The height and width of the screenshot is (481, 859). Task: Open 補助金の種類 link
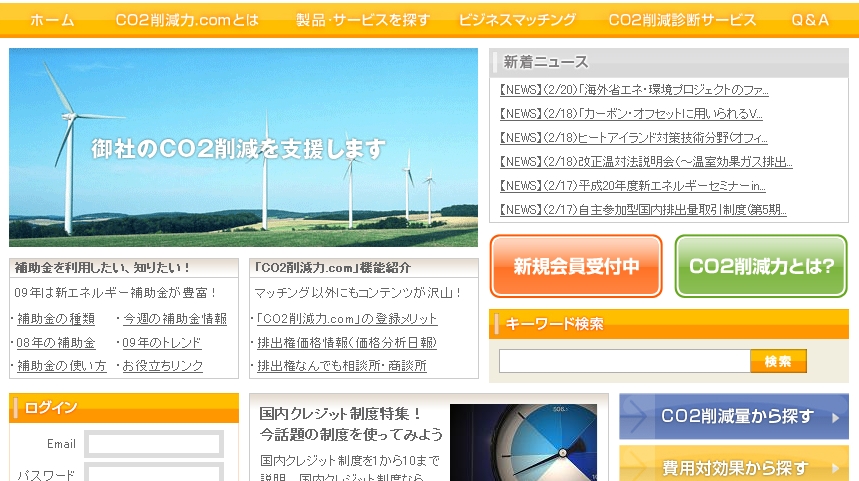(x=56, y=319)
